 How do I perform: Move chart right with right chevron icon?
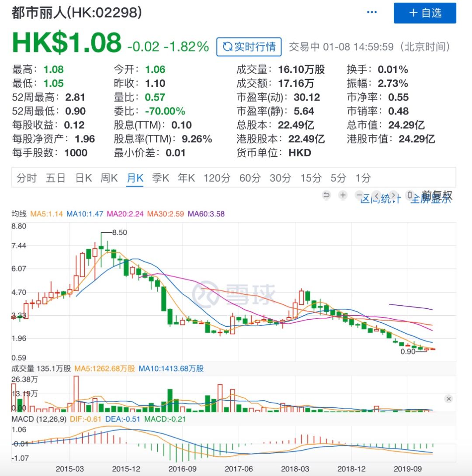(x=393, y=195)
